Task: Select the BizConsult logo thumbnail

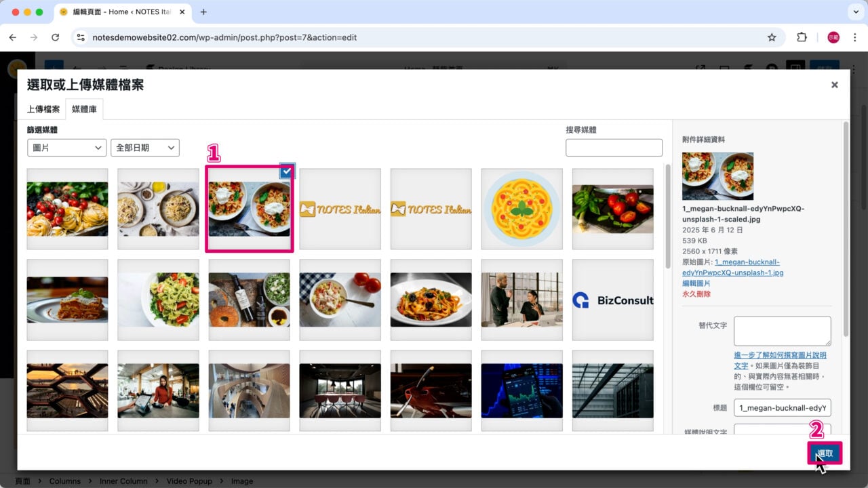Action: coord(612,300)
